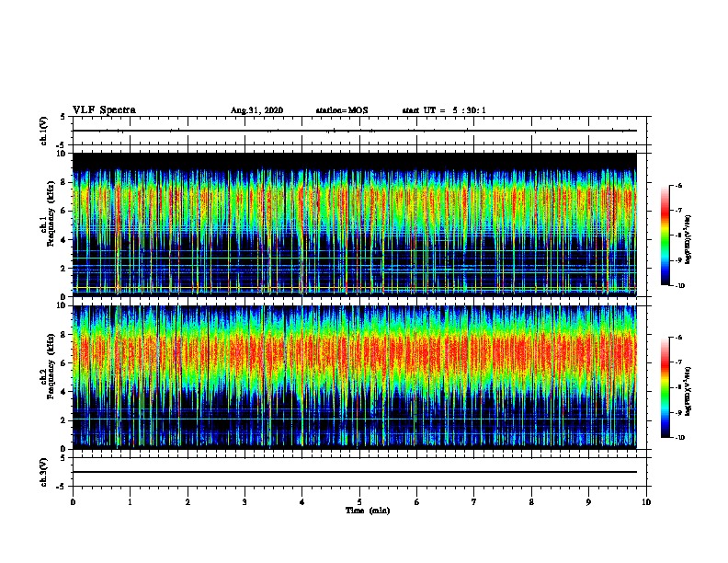Click the time axis tick label "10"

point(646,502)
